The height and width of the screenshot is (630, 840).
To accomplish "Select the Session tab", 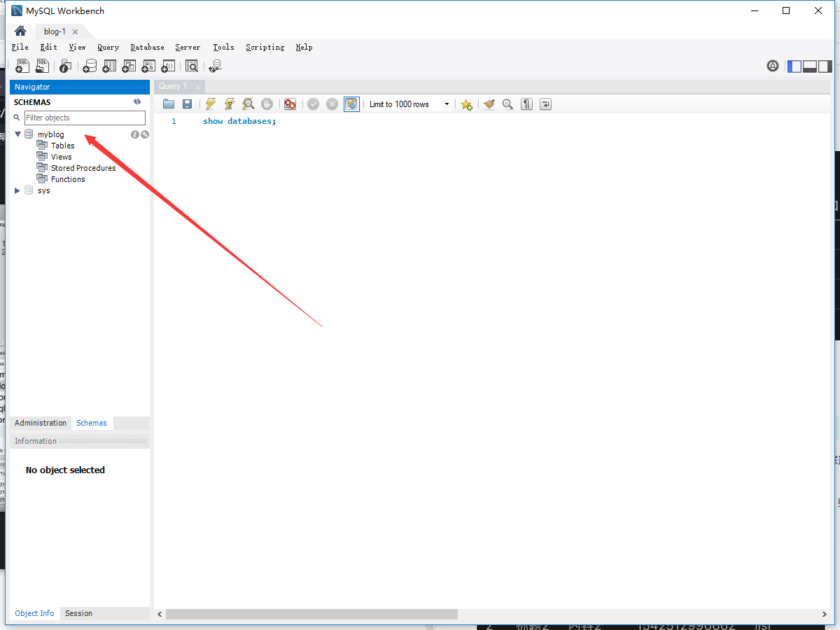I will (x=78, y=613).
